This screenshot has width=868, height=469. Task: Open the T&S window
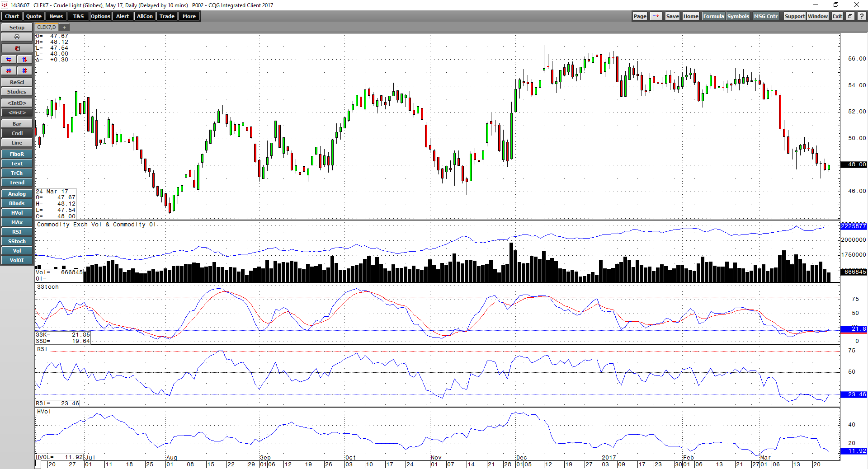(x=78, y=16)
